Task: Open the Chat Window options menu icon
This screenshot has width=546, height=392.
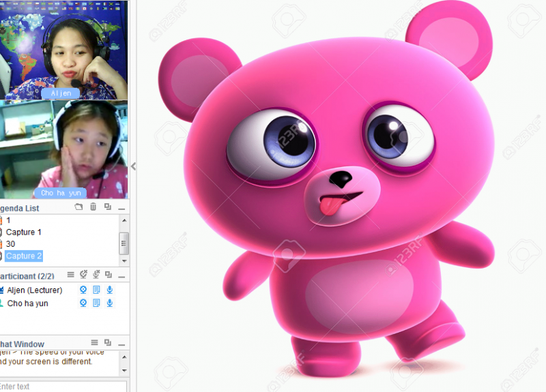Action: tap(94, 342)
